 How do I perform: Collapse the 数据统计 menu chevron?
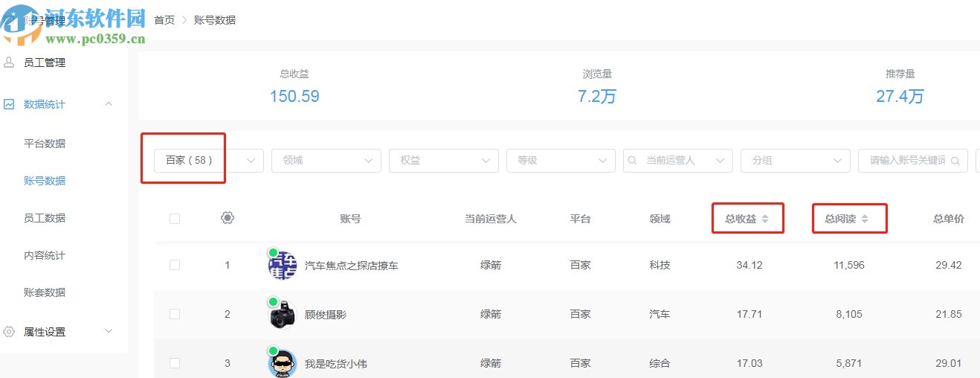point(109,104)
